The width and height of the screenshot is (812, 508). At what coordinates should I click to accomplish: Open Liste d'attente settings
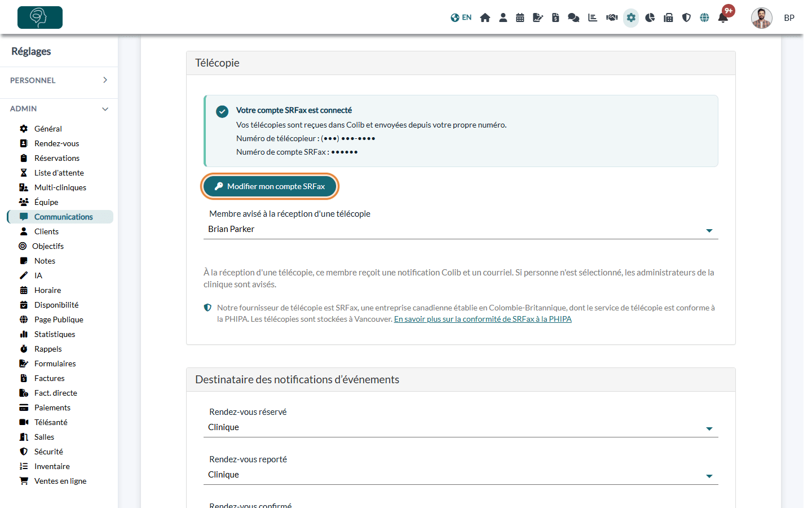click(59, 173)
